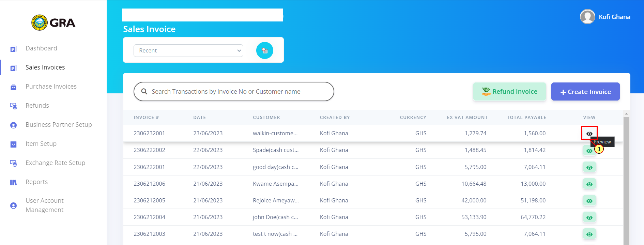View invoice 2306212004 via eye icon
644x245 pixels.
[x=589, y=217]
